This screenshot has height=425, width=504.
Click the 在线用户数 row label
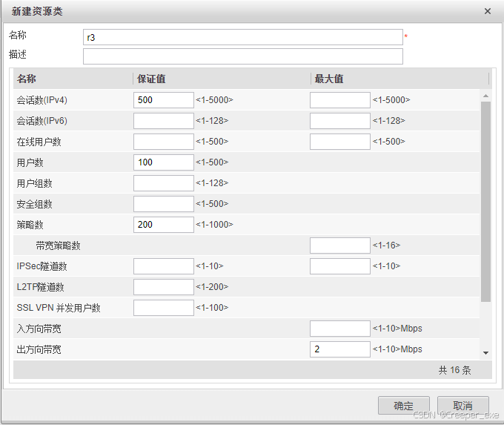point(39,142)
